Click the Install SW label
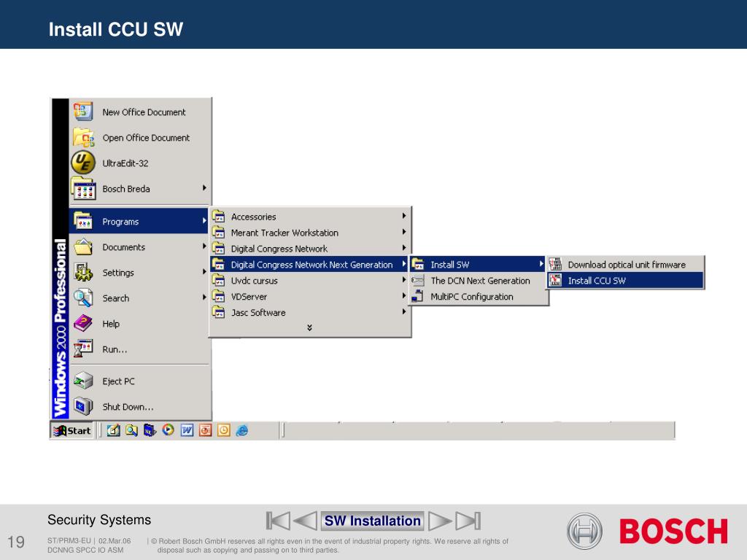The width and height of the screenshot is (747, 560). click(449, 265)
